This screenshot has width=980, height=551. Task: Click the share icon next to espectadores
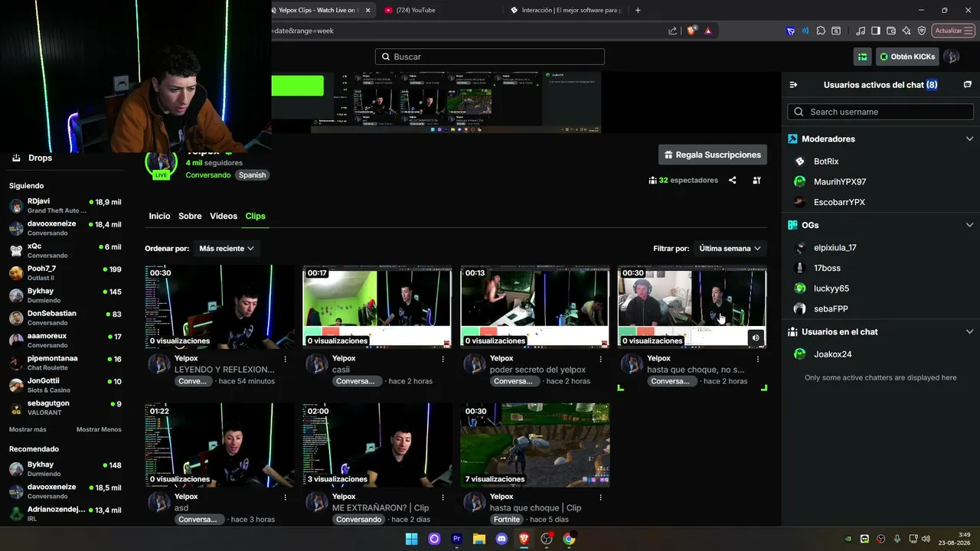(732, 181)
